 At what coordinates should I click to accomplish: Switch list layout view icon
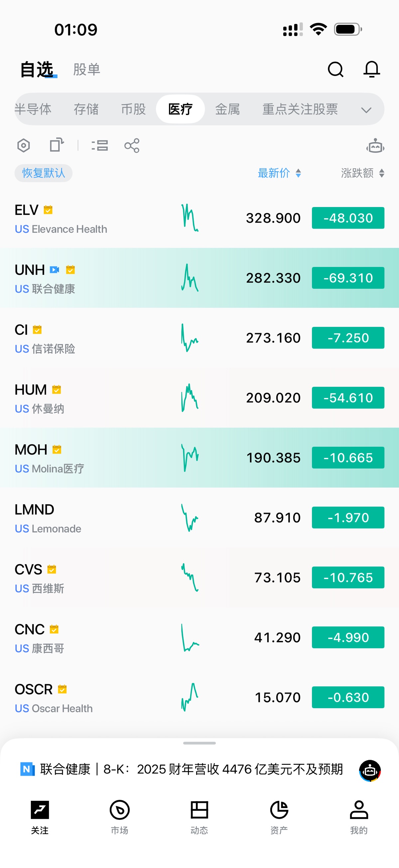coord(100,145)
